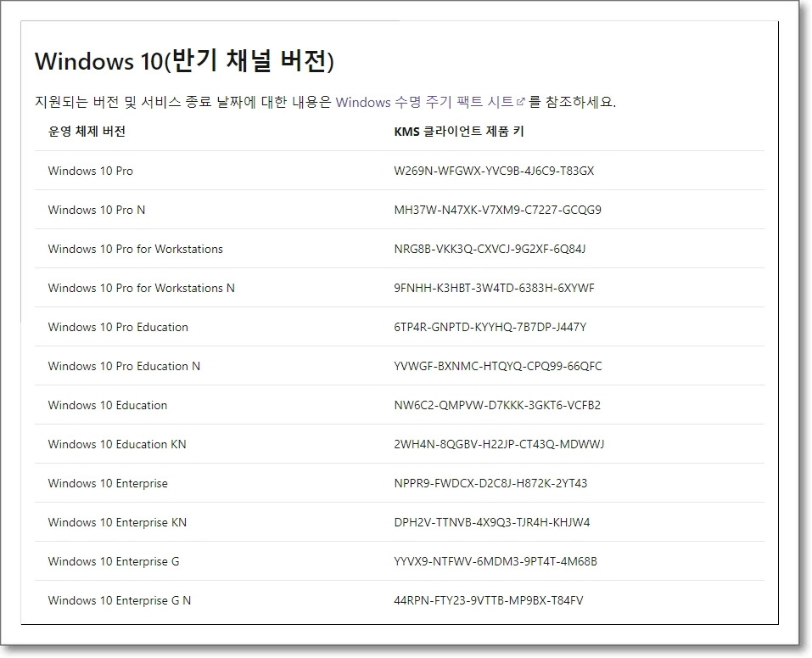Click the Windows 10 Pro Education cell
Viewport: 812px width, 658px height.
click(x=118, y=328)
